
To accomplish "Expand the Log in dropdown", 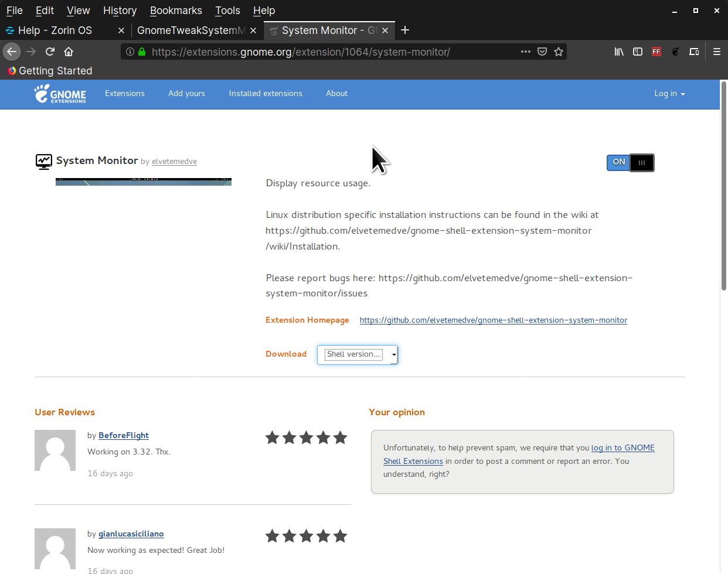I will tap(669, 94).
